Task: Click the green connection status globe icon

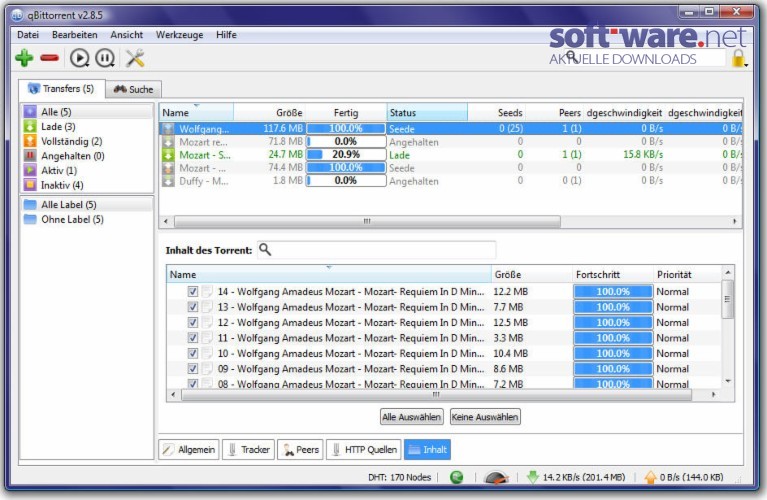Action: (x=456, y=477)
